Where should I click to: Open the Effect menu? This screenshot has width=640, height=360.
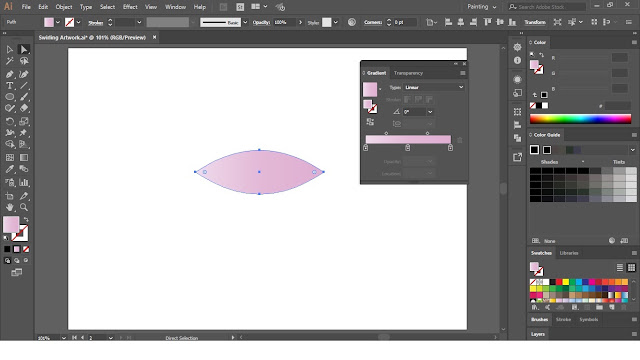pos(130,7)
